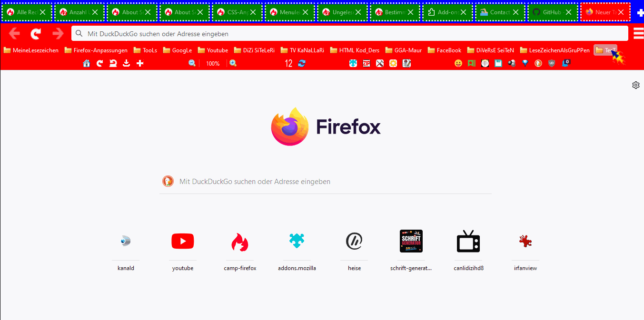Reset zoom via the 100% label
This screenshot has height=320, width=644.
coord(213,63)
